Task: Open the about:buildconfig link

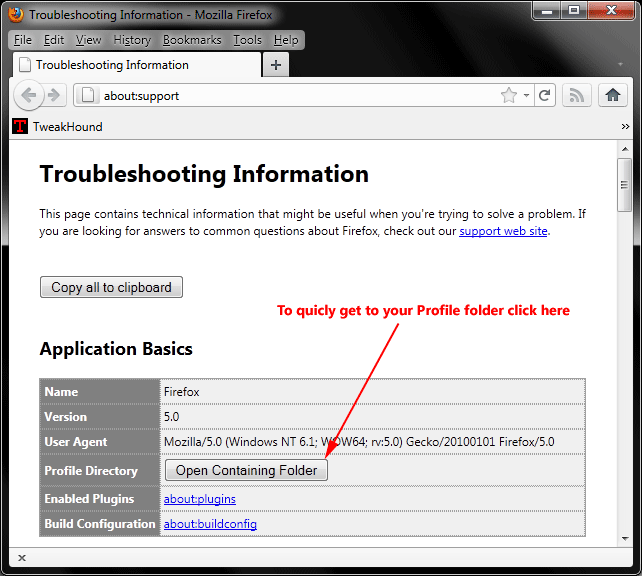Action: 210,524
